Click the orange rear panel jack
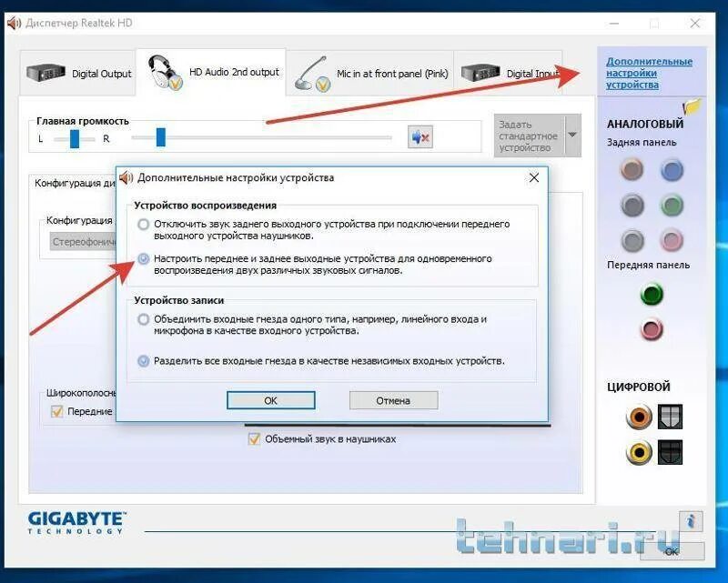The image size is (728, 583). coord(632,169)
